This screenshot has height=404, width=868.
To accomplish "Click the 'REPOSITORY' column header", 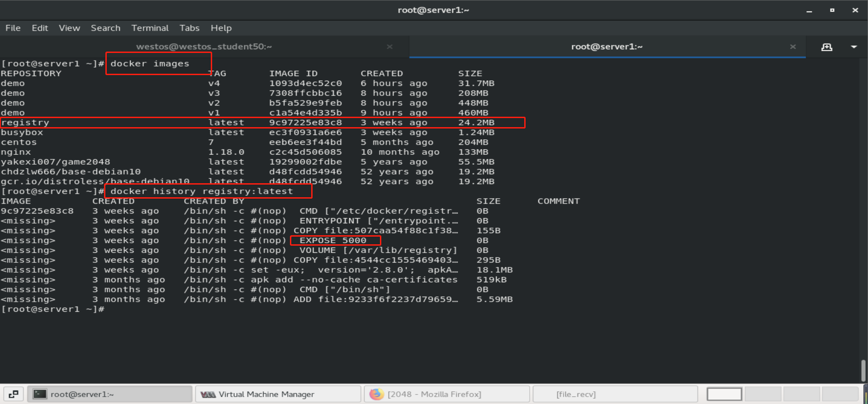I will (x=31, y=74).
